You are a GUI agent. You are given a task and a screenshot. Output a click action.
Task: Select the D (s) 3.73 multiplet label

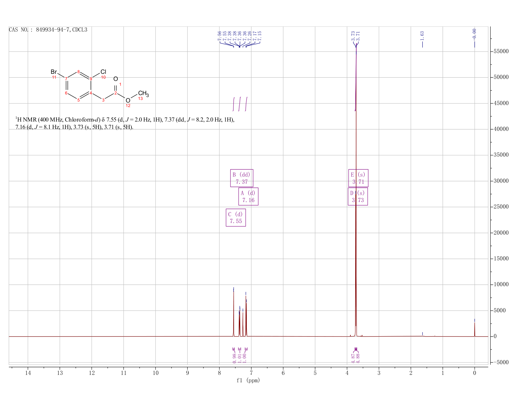(x=358, y=196)
